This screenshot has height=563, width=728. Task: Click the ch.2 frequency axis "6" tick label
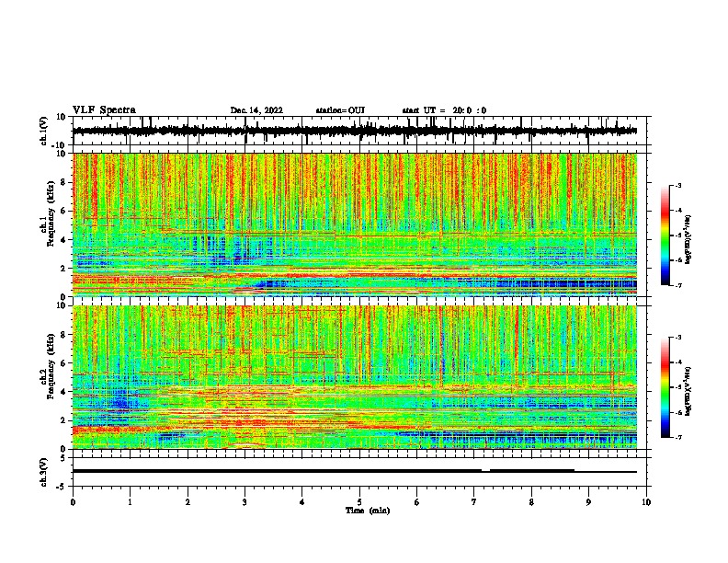click(63, 363)
